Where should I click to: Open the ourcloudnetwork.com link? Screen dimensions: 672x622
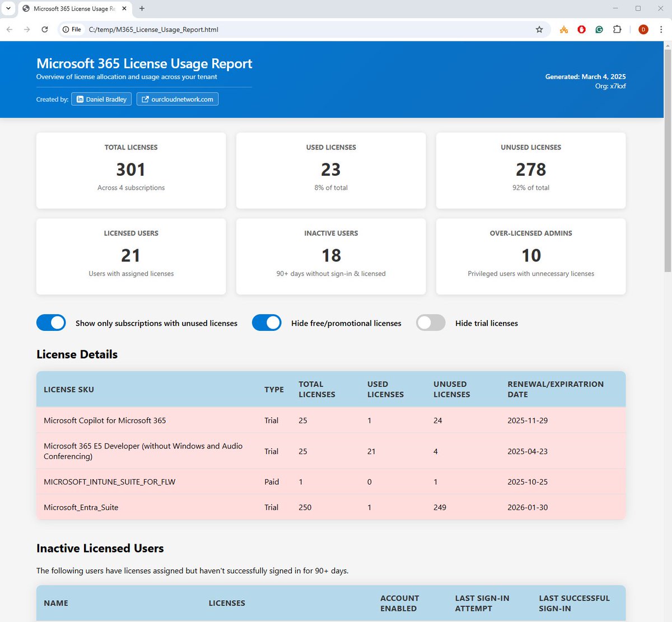point(177,99)
